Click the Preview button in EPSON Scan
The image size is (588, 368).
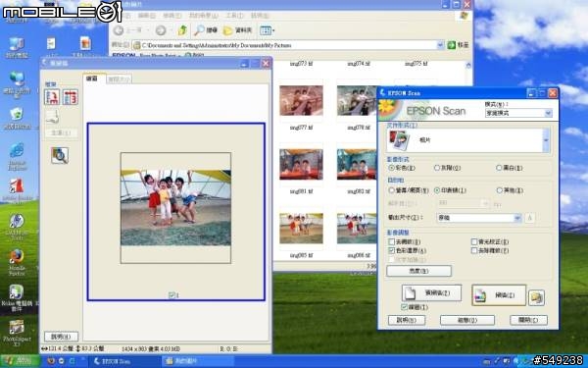[431, 292]
